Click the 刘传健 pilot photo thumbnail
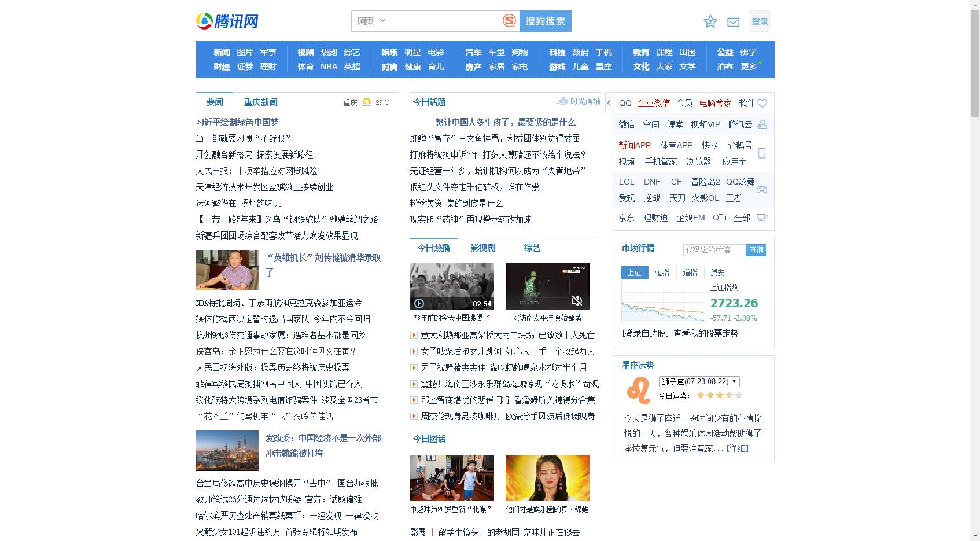980x541 pixels. click(x=227, y=270)
